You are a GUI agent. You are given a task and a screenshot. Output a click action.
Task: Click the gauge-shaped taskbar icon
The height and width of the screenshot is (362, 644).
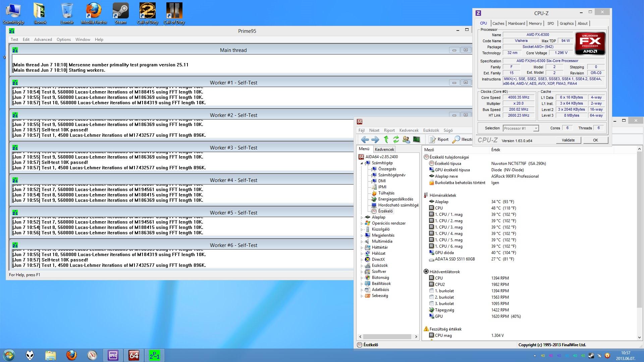coord(92,355)
